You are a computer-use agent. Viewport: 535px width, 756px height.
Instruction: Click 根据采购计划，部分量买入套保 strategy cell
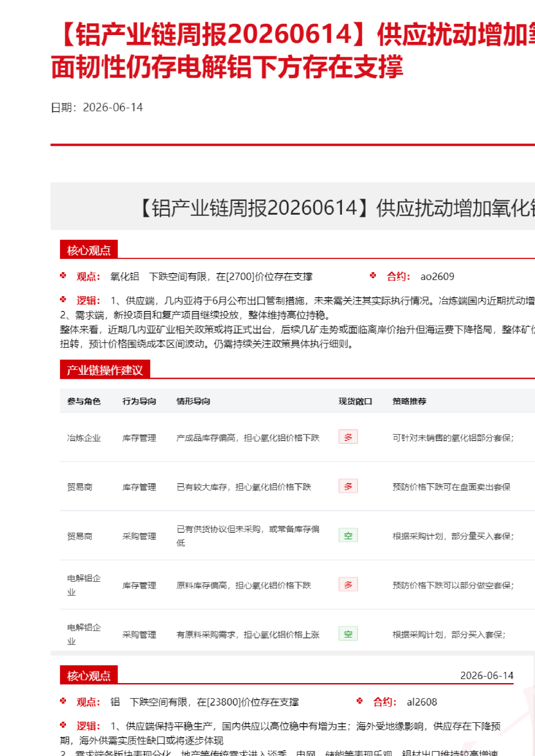point(453,536)
